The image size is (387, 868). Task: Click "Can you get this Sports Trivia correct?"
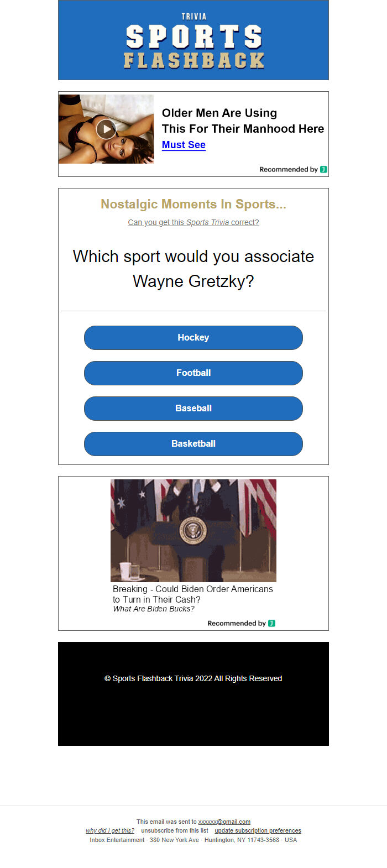pyautogui.click(x=193, y=222)
